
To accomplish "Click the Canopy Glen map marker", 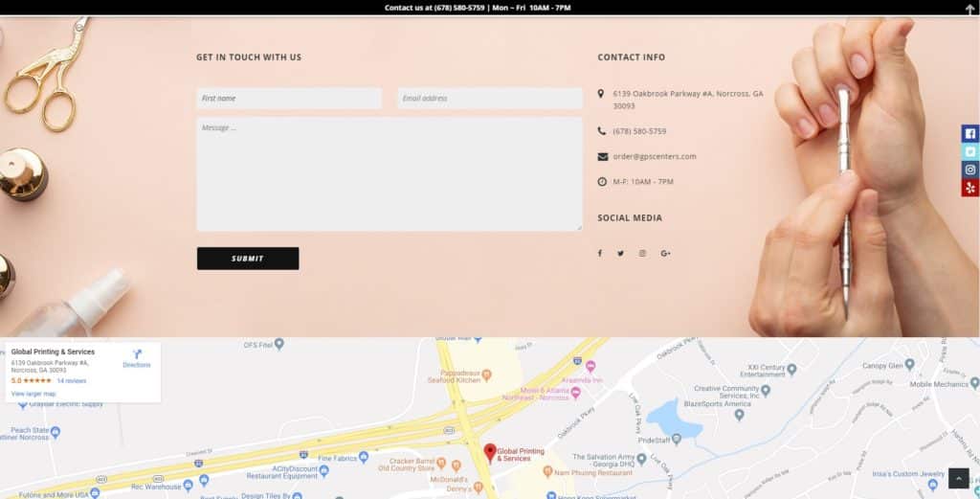I will pyautogui.click(x=909, y=364).
